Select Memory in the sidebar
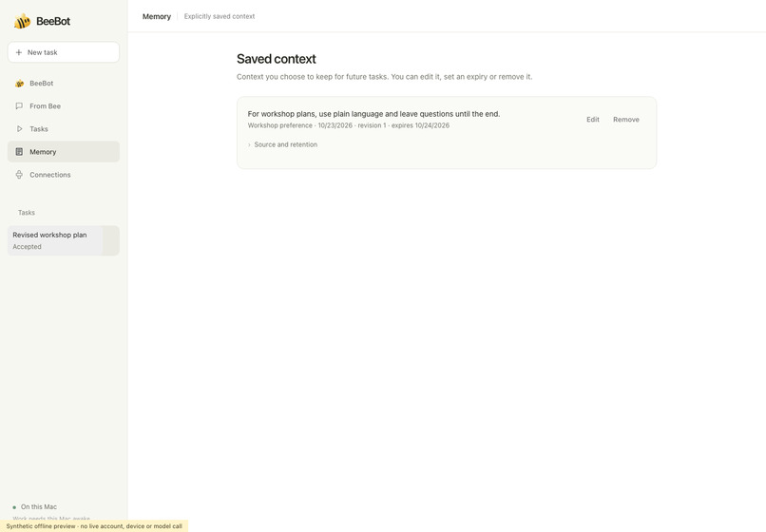 64,152
